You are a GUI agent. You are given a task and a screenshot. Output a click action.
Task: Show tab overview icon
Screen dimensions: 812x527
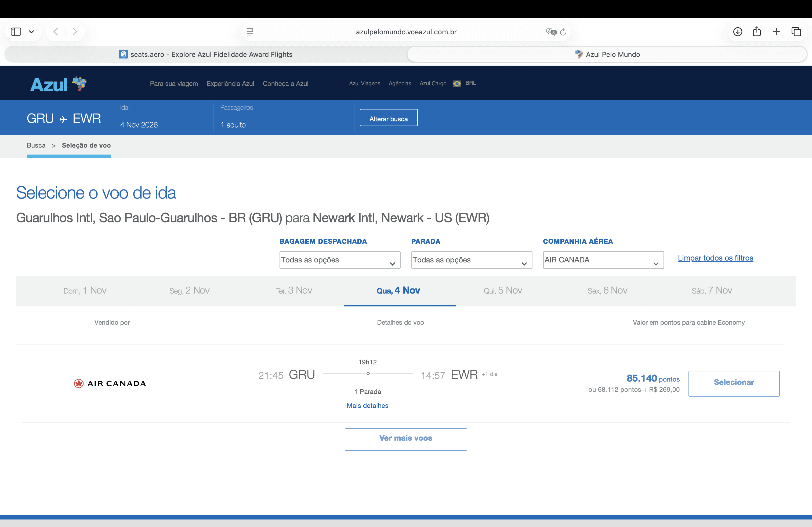click(796, 32)
